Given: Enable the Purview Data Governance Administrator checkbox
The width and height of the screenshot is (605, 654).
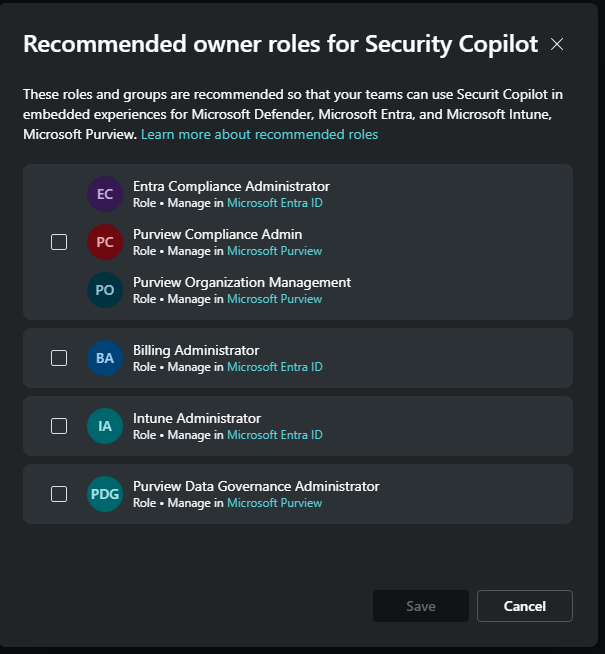Looking at the screenshot, I should click(59, 494).
